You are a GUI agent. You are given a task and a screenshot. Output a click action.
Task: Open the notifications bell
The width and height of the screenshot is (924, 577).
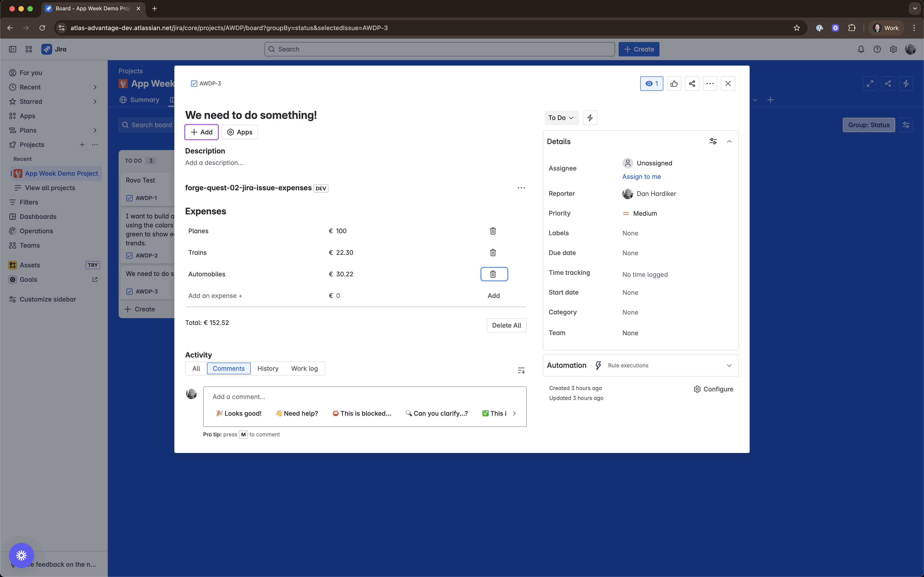(861, 49)
